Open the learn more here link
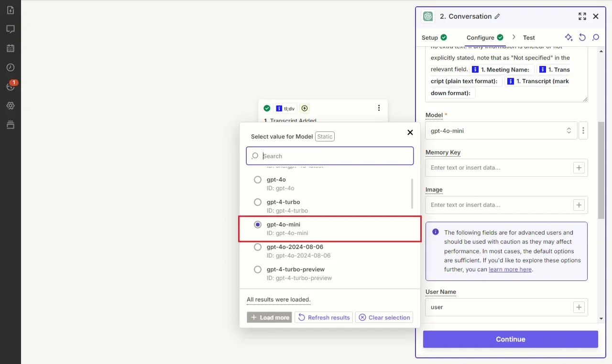This screenshot has height=364, width=612. pos(510,269)
